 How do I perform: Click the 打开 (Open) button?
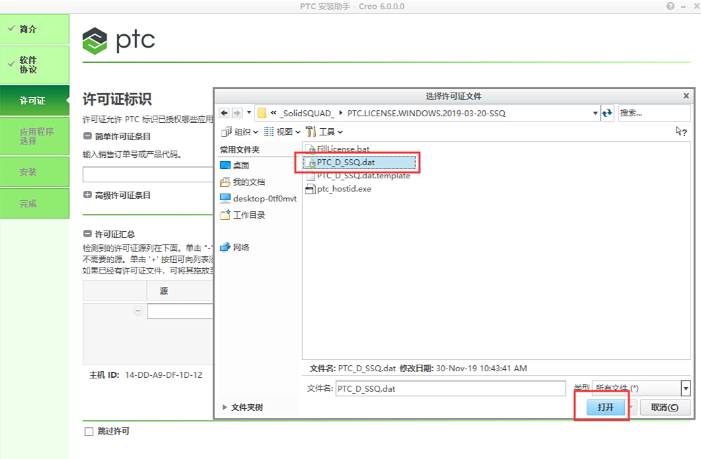pyautogui.click(x=603, y=407)
